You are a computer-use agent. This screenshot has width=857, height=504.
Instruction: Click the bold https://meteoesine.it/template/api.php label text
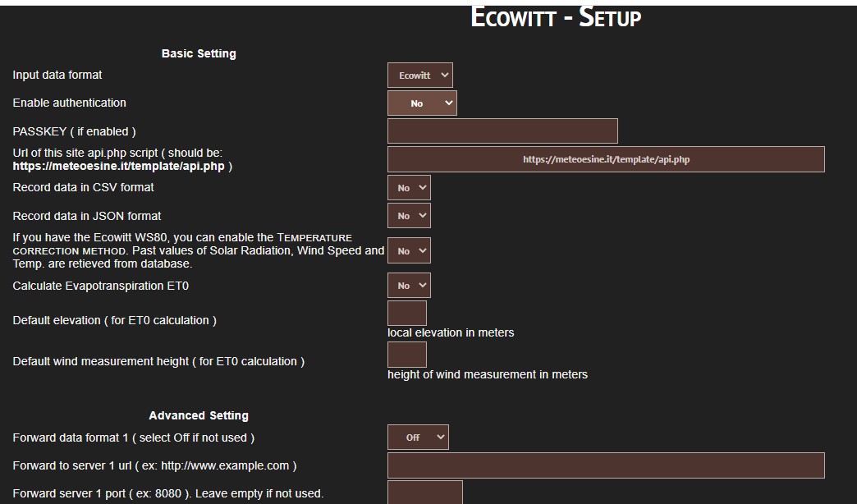[x=118, y=166]
